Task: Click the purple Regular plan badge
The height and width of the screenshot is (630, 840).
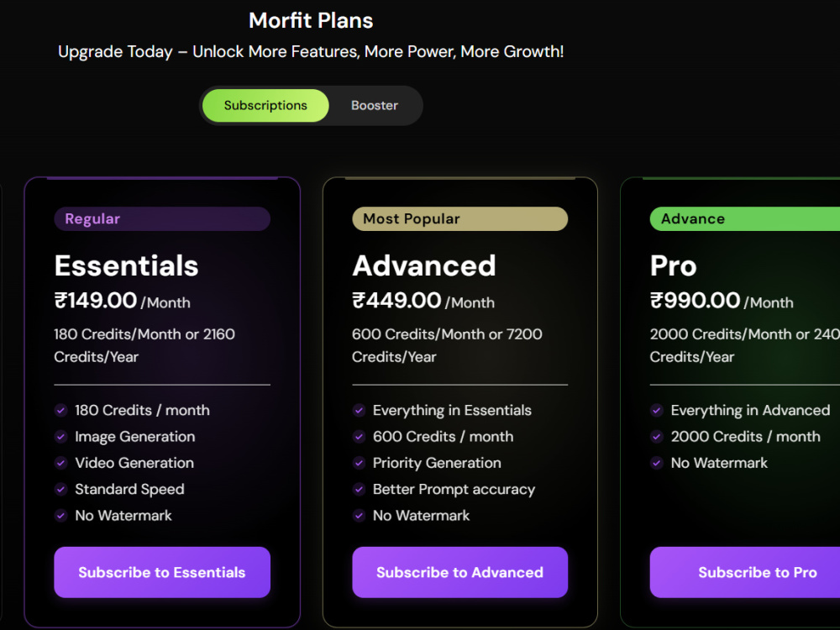Action: click(x=162, y=218)
